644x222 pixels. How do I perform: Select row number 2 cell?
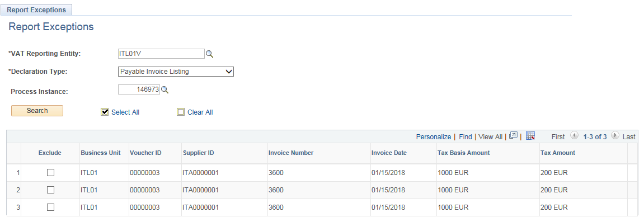(18, 190)
